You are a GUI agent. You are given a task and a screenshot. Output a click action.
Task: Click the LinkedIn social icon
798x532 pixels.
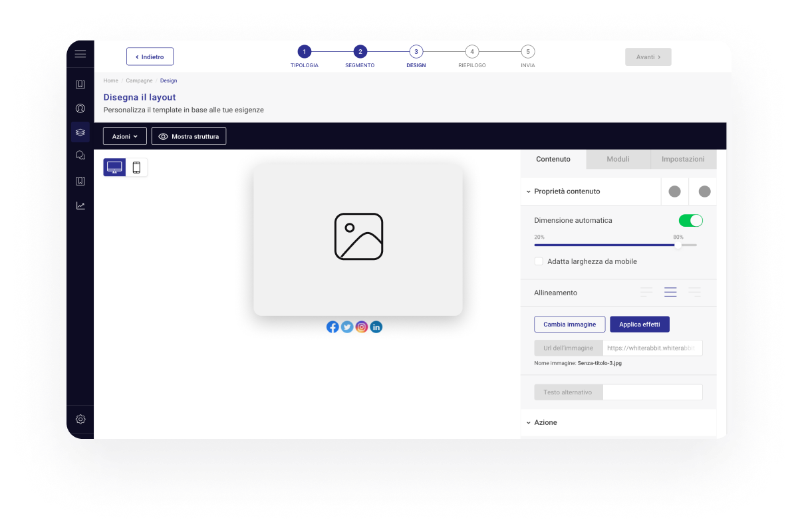[376, 327]
